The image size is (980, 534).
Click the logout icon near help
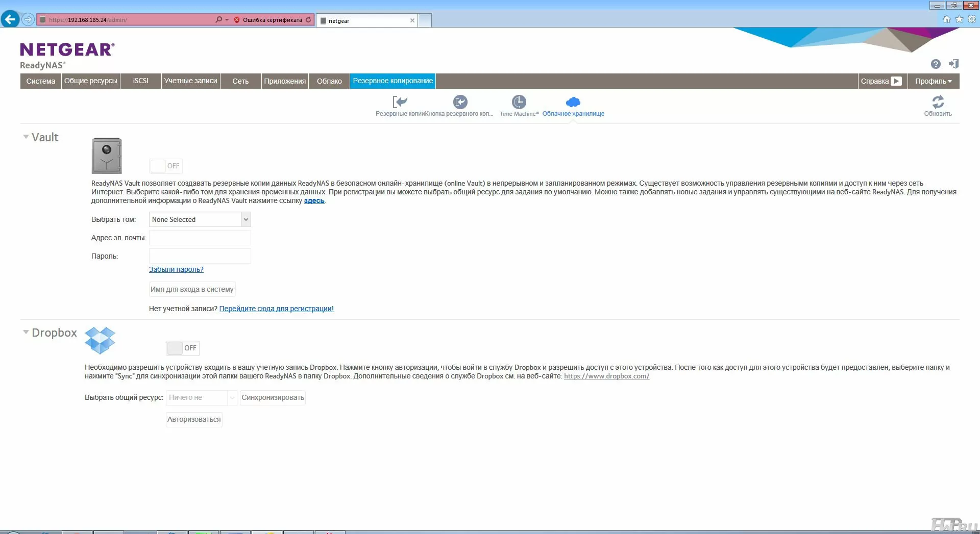[x=953, y=64]
